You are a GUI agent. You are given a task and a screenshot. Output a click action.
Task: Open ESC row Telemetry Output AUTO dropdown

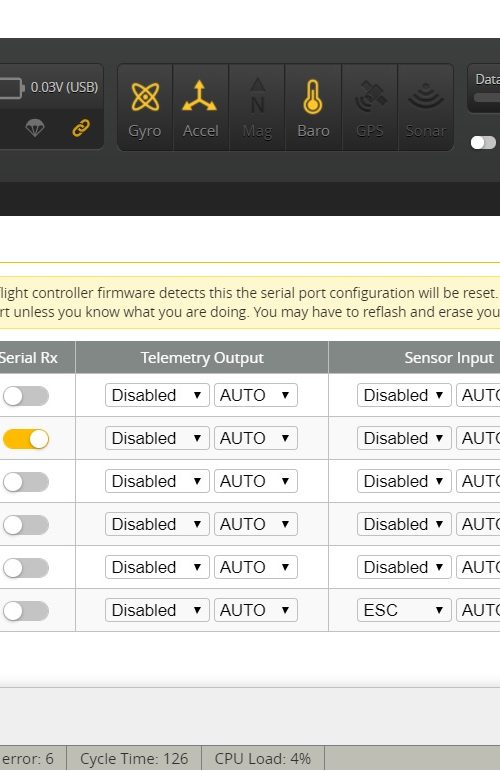tap(256, 610)
